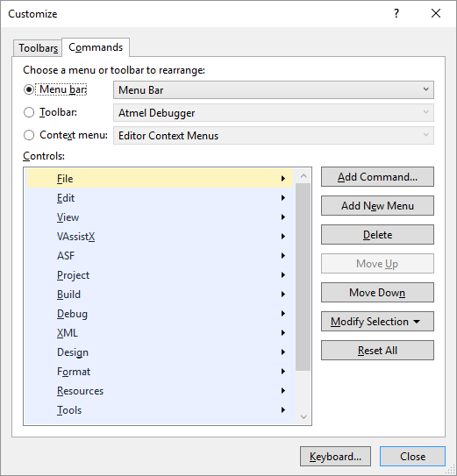
Task: Select the VAssistX menu entry
Action: point(161,237)
